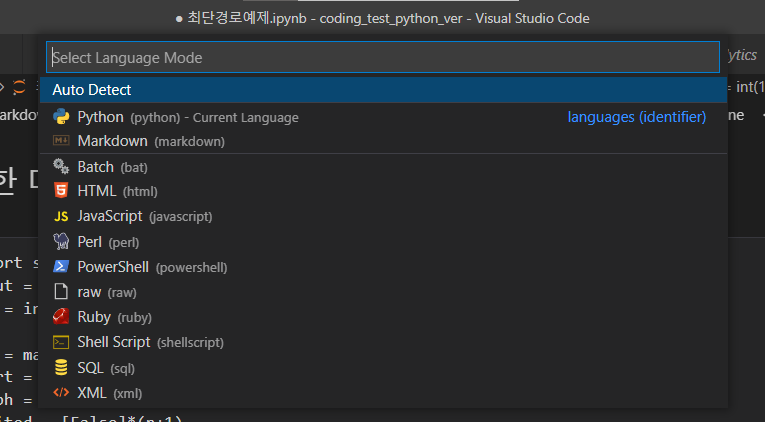Click the Select Language Mode input field
This screenshot has height=422, width=765.
(x=383, y=58)
